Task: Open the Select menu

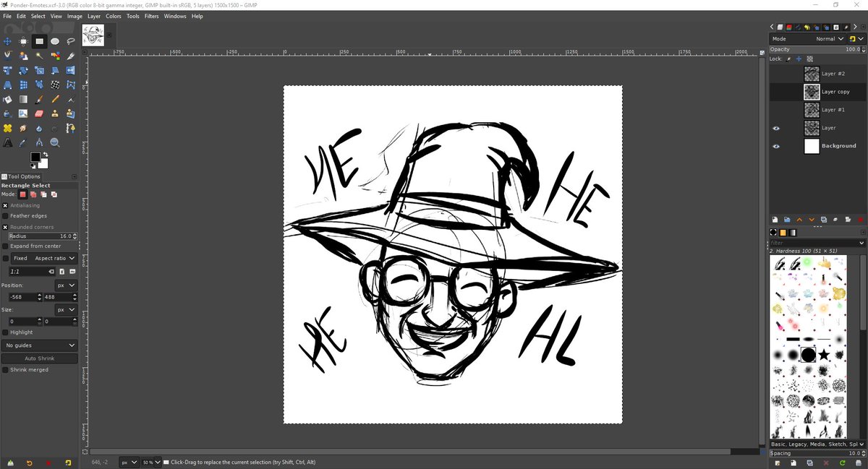Action: click(x=38, y=16)
